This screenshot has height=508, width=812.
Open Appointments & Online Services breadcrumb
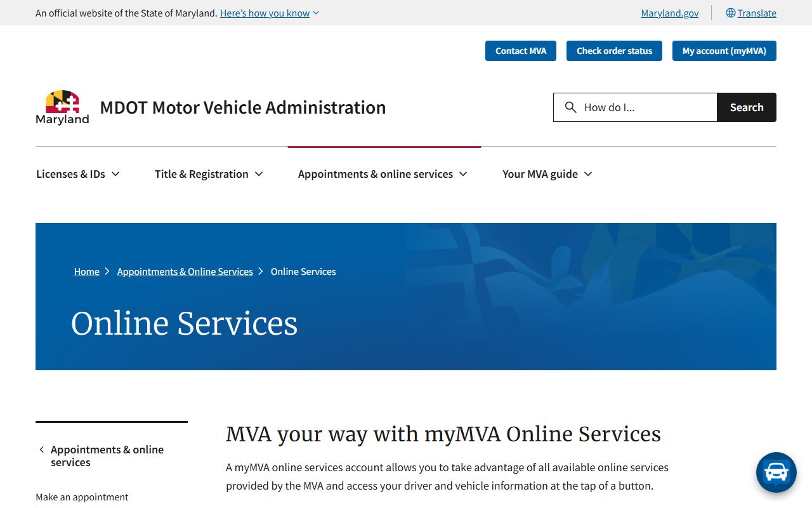[185, 271]
